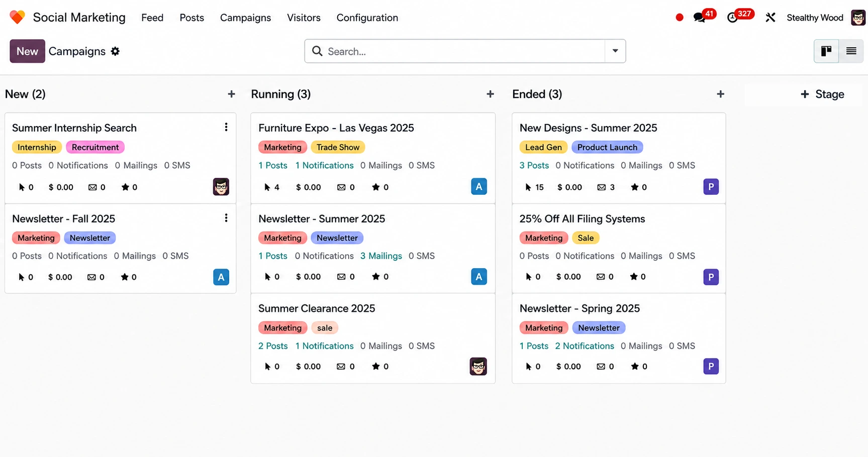Click star icon on Furniture Expo card
This screenshot has width=868, height=457.
click(375, 187)
